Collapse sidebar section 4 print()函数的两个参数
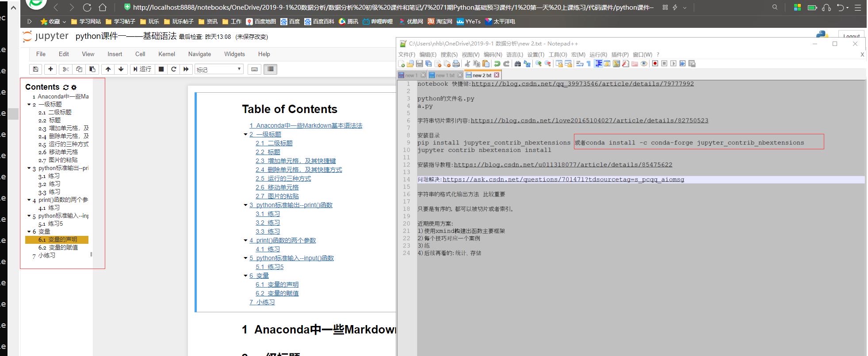868x356 pixels. [29, 200]
